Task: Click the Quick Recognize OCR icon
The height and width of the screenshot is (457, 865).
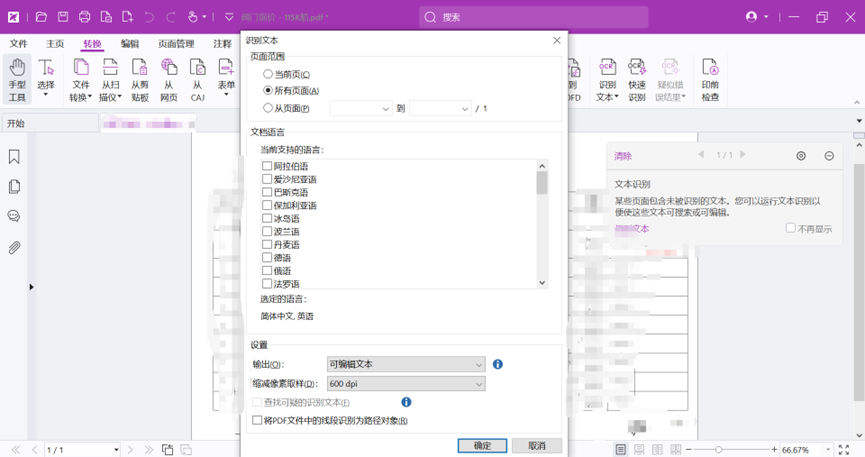Action: click(637, 69)
